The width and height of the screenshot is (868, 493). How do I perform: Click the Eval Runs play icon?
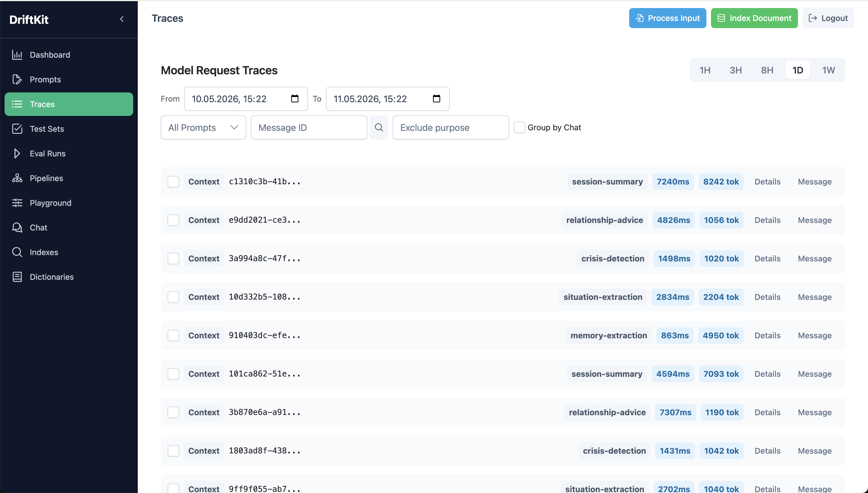tap(17, 154)
